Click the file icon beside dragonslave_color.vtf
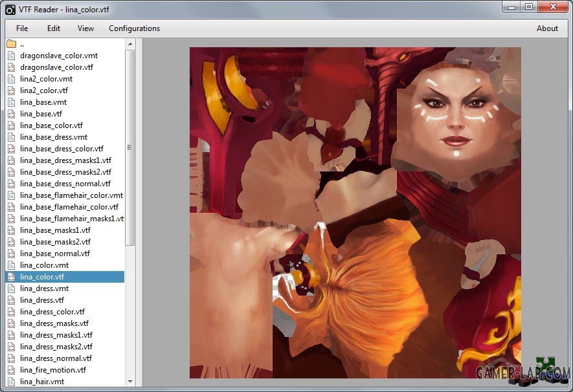This screenshot has width=573, height=392. 11,67
